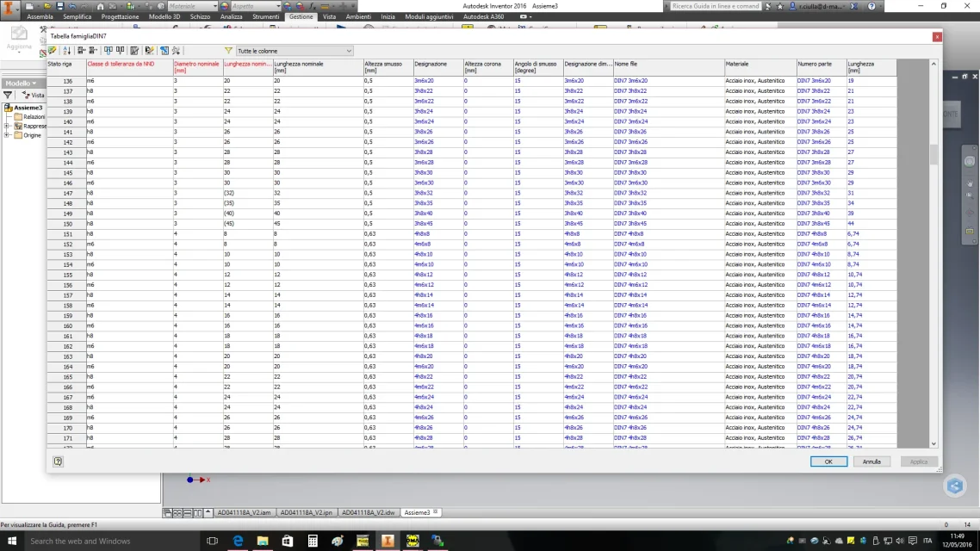Open the Autodesk A360 ribbon tab
The height and width of the screenshot is (551, 980).
tap(483, 17)
